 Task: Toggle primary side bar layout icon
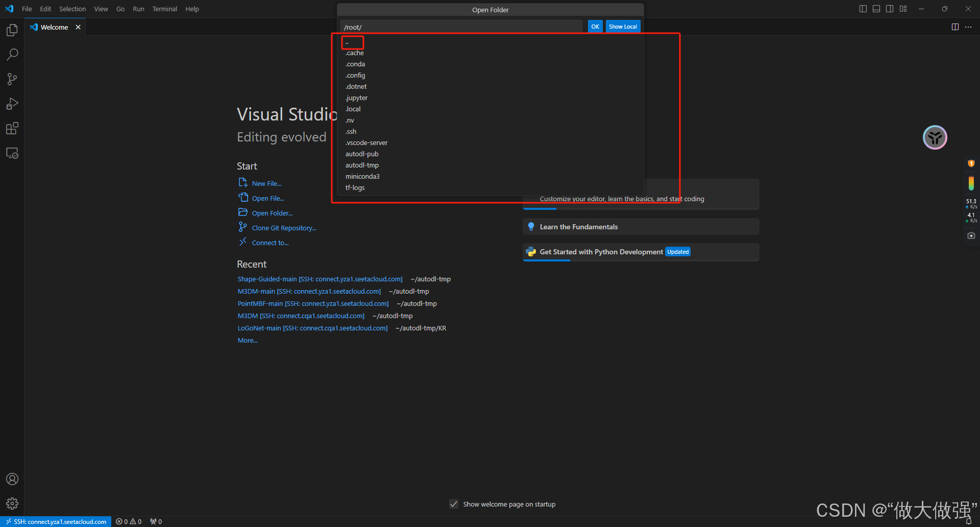[863, 9]
